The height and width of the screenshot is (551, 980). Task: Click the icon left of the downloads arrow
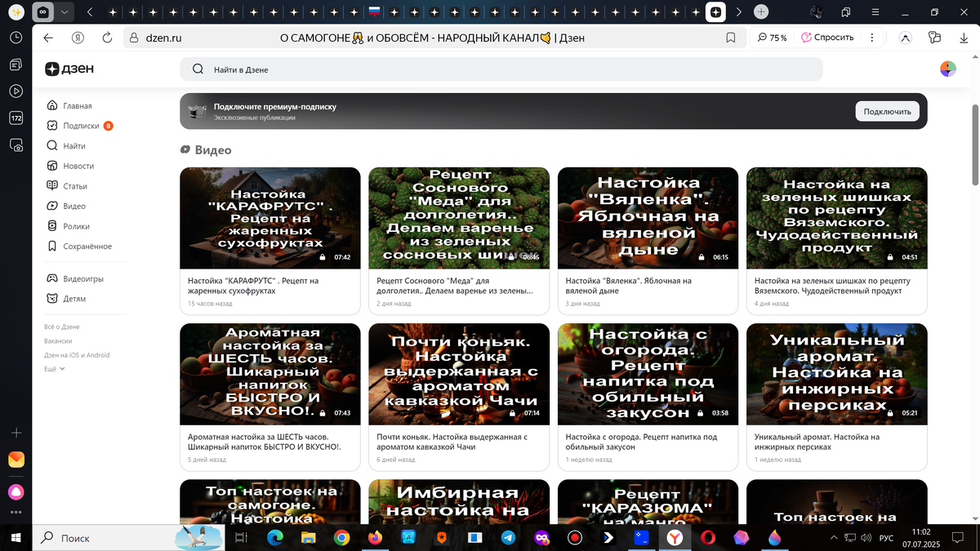pos(935,38)
